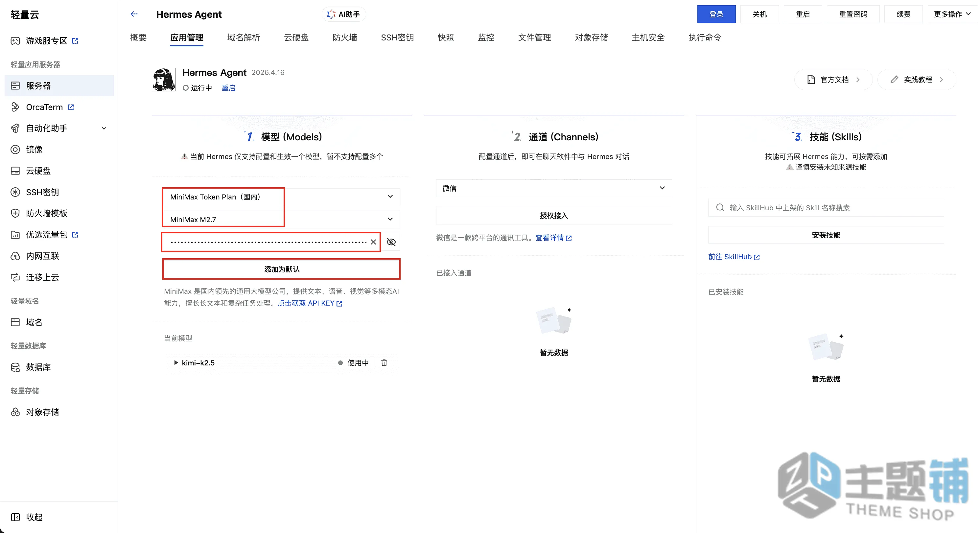Screen dimensions: 980x533
Task: Open the MiniMax Token Plan provider dropdown
Action: [x=282, y=197]
